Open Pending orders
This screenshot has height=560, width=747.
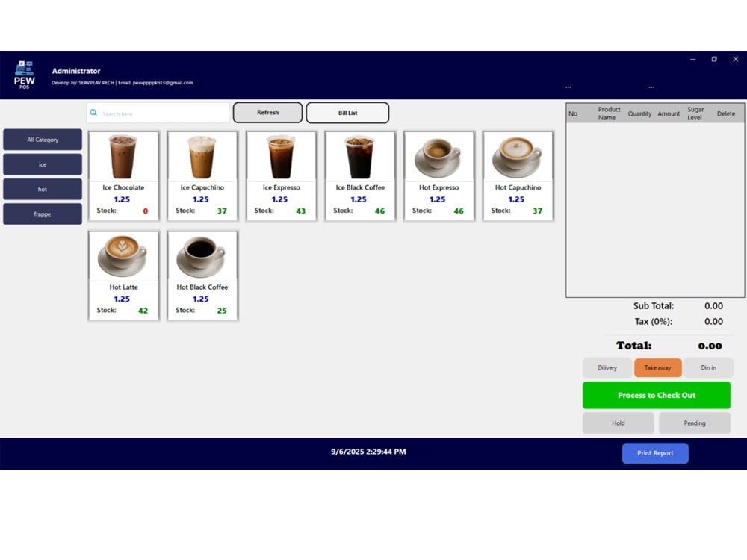[695, 423]
